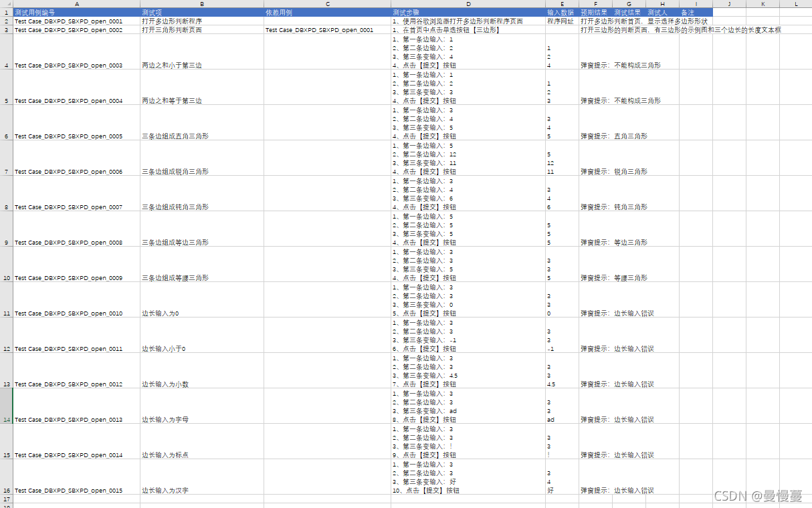Viewport: 812px width, 508px height.
Task: Select column J header
Action: pos(730,4)
